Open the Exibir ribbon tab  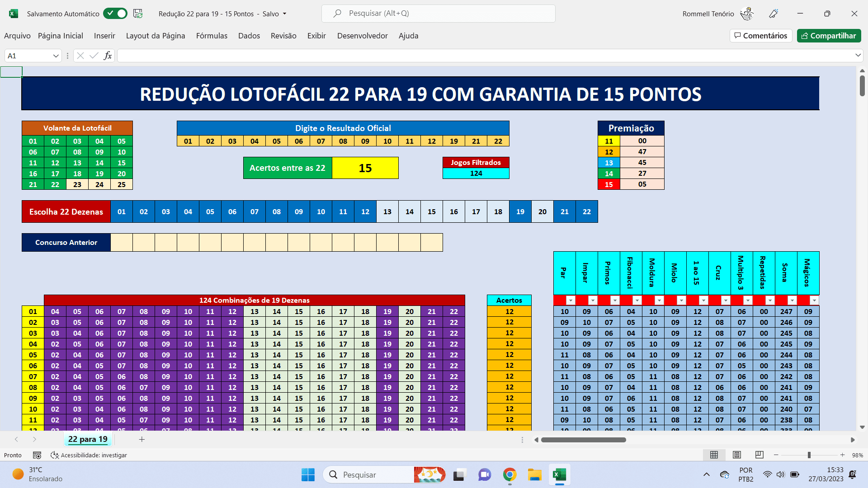[316, 36]
